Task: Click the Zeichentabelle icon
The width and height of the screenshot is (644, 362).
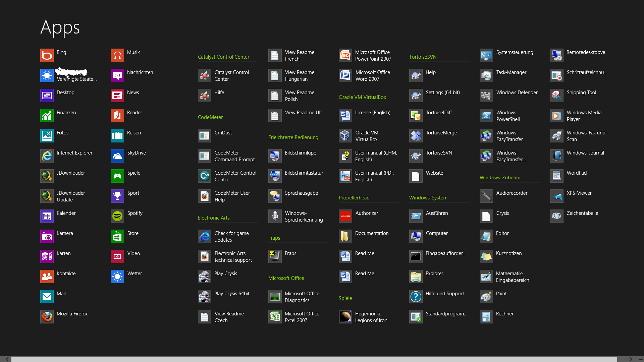Action: click(x=557, y=216)
